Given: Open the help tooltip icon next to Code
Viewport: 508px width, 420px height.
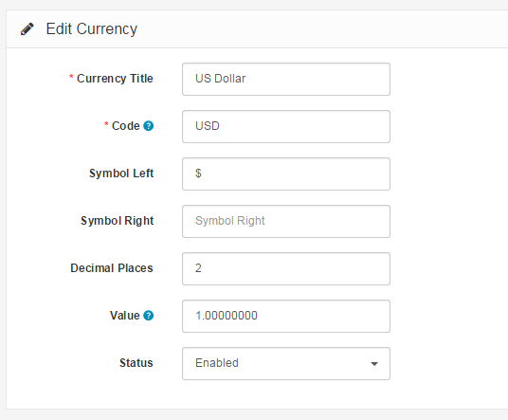Looking at the screenshot, I should (x=149, y=126).
